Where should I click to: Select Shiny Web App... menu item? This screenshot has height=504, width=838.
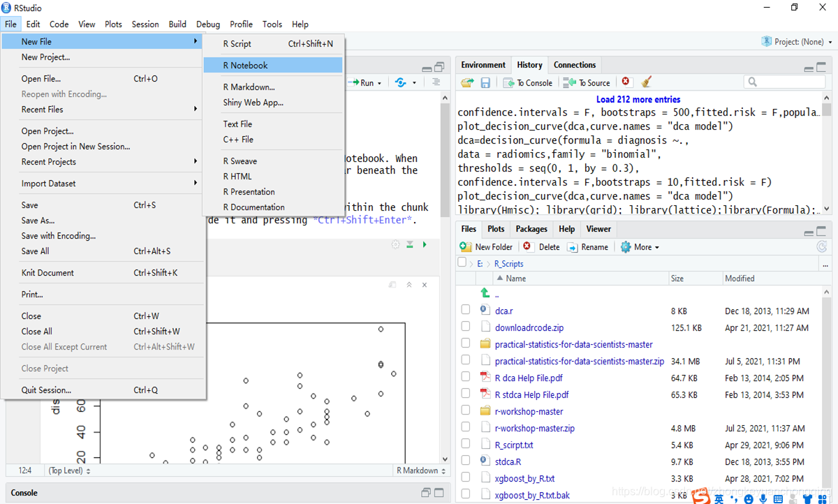[x=273, y=103]
